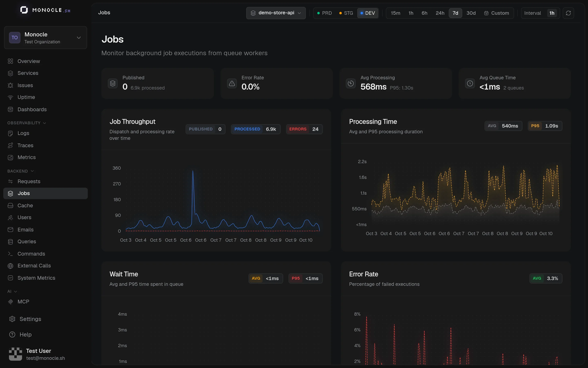The width and height of the screenshot is (588, 368).
Task: Open Issues via its bug icon
Action: (10, 85)
